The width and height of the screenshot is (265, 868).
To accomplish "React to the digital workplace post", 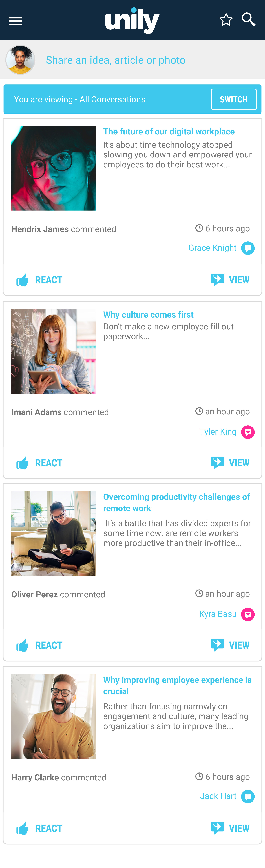I will point(39,280).
